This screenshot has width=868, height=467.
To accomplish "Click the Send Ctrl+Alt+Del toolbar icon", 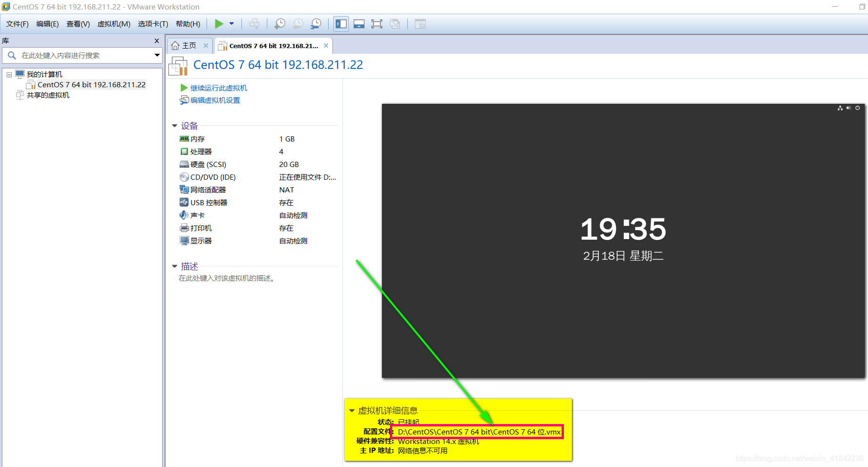I will pyautogui.click(x=254, y=24).
